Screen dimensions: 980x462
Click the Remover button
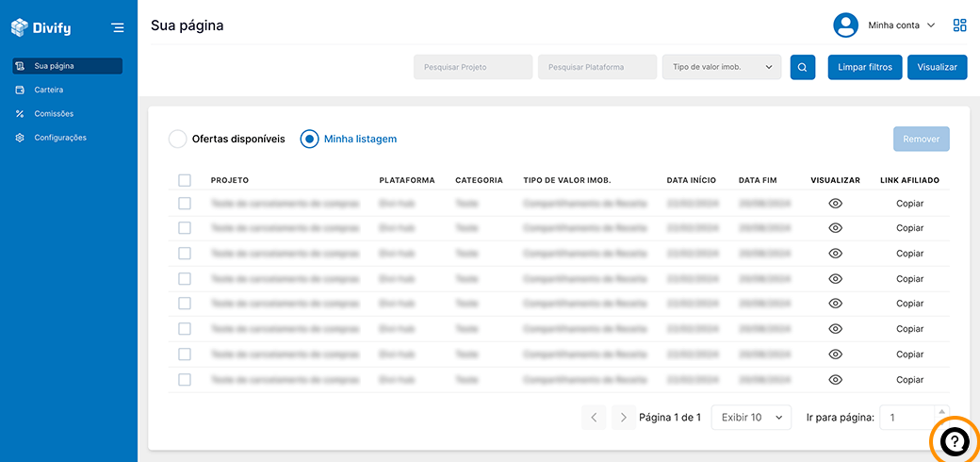click(x=922, y=139)
